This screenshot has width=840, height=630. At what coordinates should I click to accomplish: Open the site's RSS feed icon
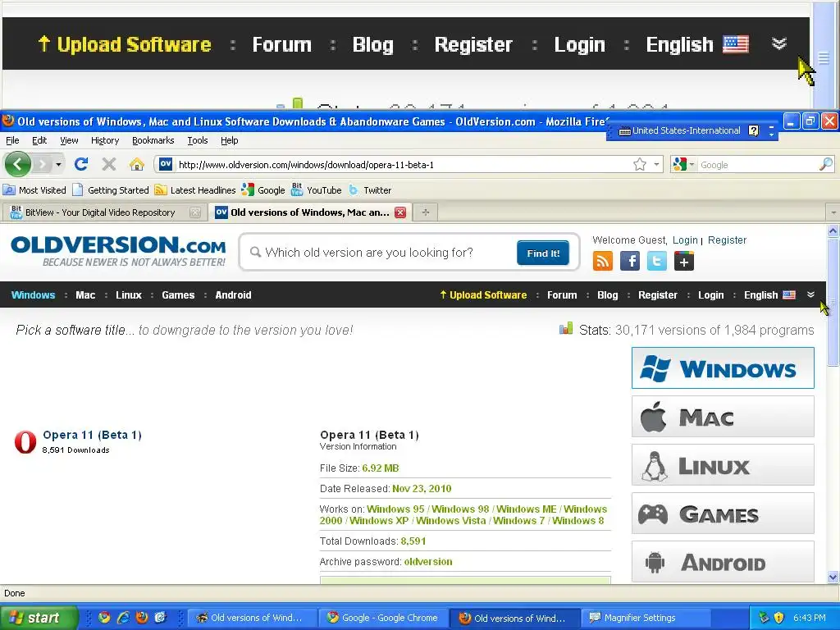(603, 262)
